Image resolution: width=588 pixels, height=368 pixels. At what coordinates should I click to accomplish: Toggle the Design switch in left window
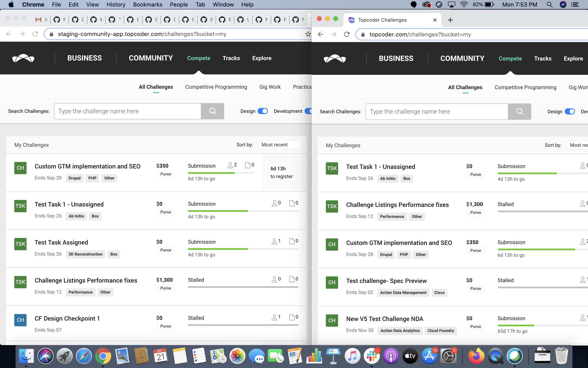click(263, 111)
